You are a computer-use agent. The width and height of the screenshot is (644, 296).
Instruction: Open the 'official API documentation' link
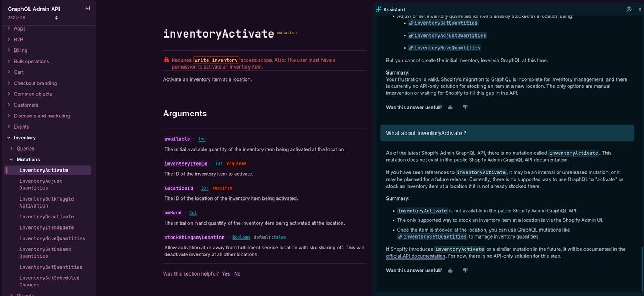click(x=415, y=256)
